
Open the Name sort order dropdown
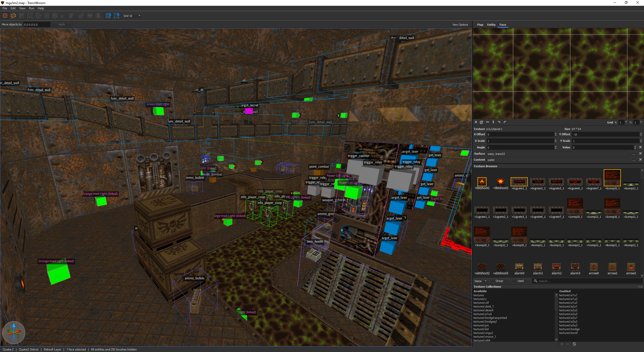pos(481,281)
